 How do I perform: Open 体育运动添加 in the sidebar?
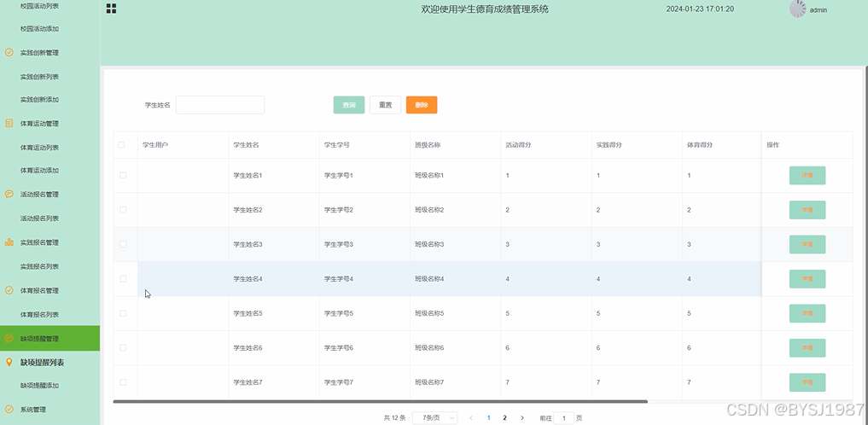point(39,171)
